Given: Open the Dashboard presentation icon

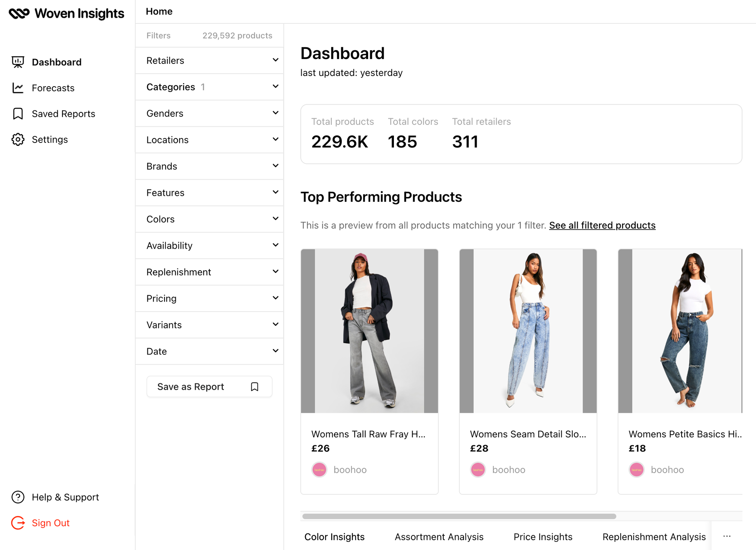Looking at the screenshot, I should pos(18,62).
